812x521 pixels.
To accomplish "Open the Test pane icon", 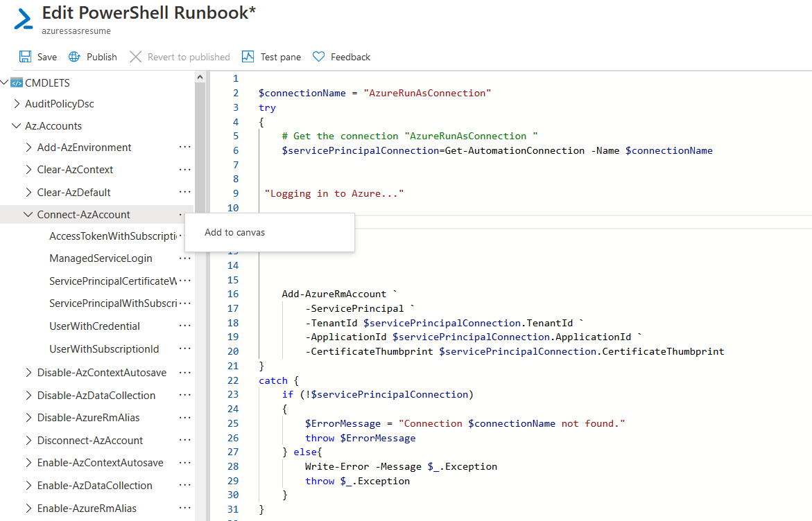I will coord(248,57).
